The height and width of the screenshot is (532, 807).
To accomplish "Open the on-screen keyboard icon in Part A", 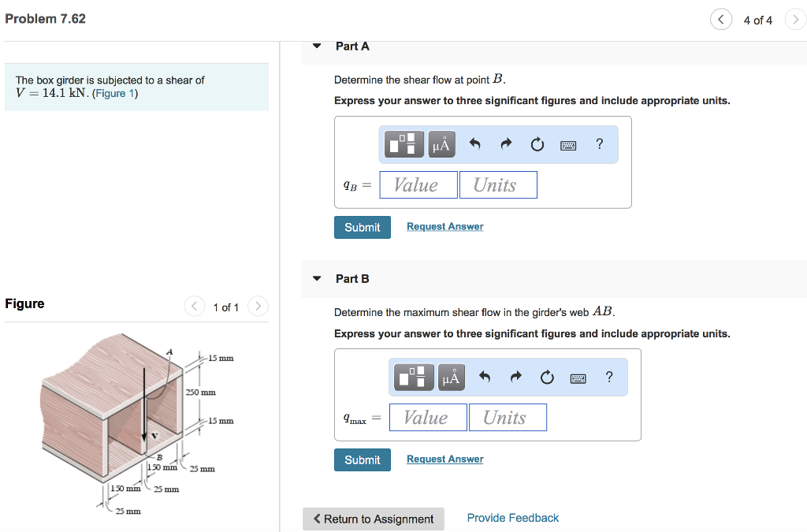I will pos(568,144).
